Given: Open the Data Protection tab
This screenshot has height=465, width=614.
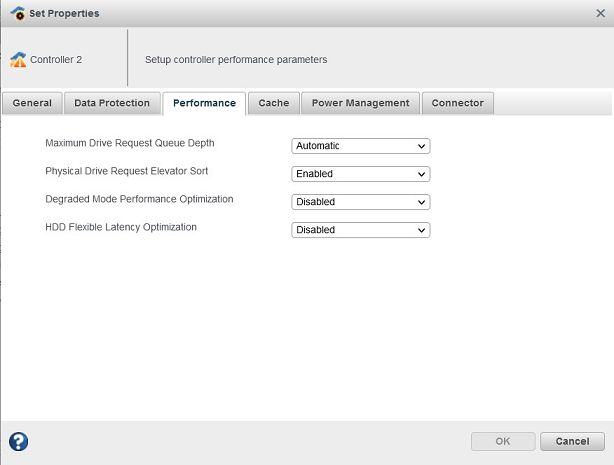Looking at the screenshot, I should coord(112,103).
